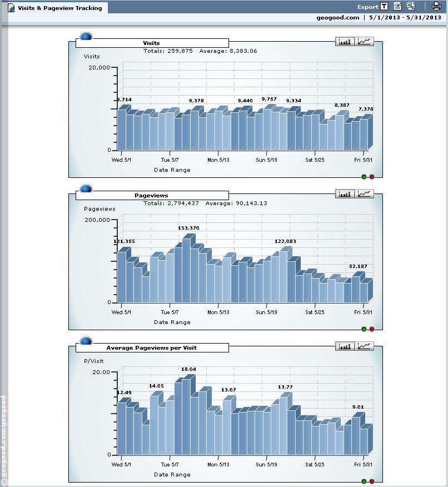The height and width of the screenshot is (487, 448).
Task: Switch Visits chart to bar view
Action: pos(345,42)
